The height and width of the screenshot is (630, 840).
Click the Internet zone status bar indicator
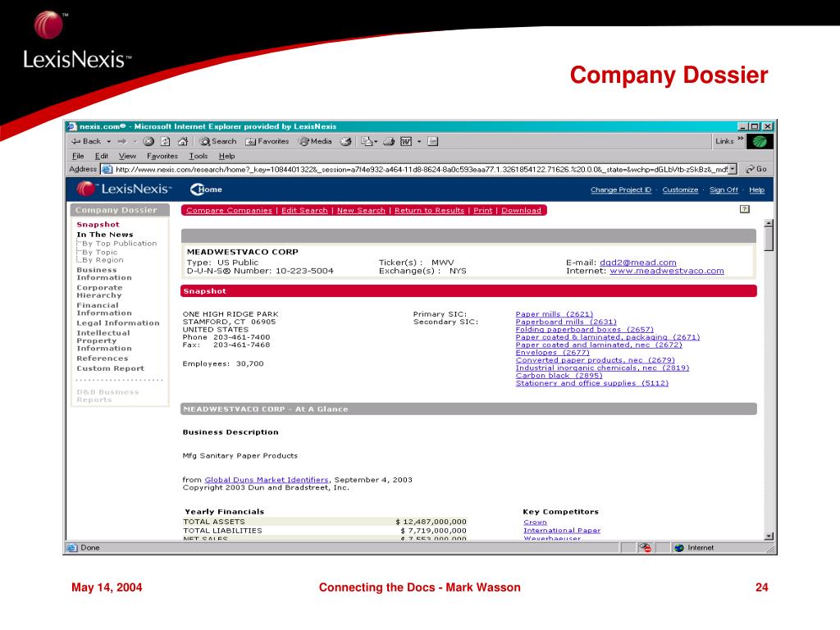tap(694, 547)
